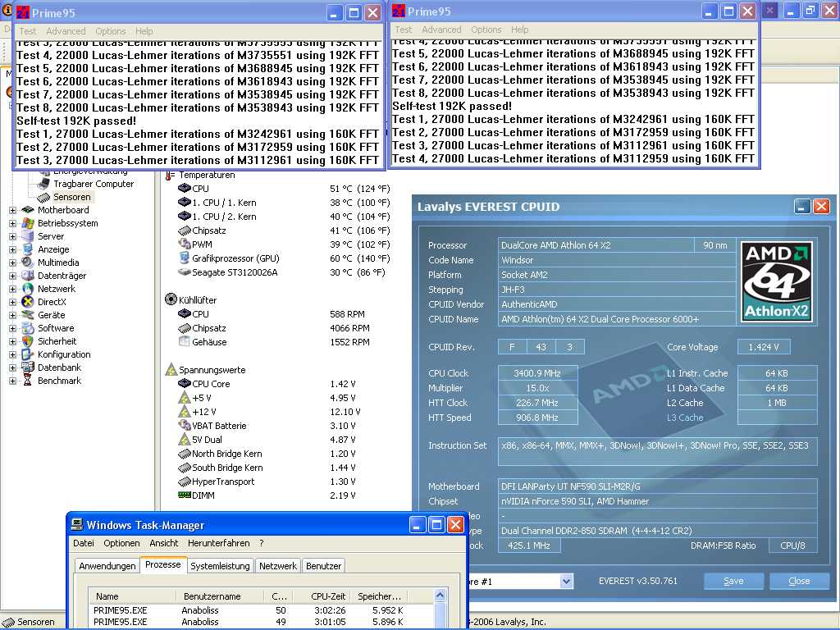This screenshot has height=630, width=840.
Task: Open Herunterfahren menu in Task-Manager
Action: (x=218, y=543)
